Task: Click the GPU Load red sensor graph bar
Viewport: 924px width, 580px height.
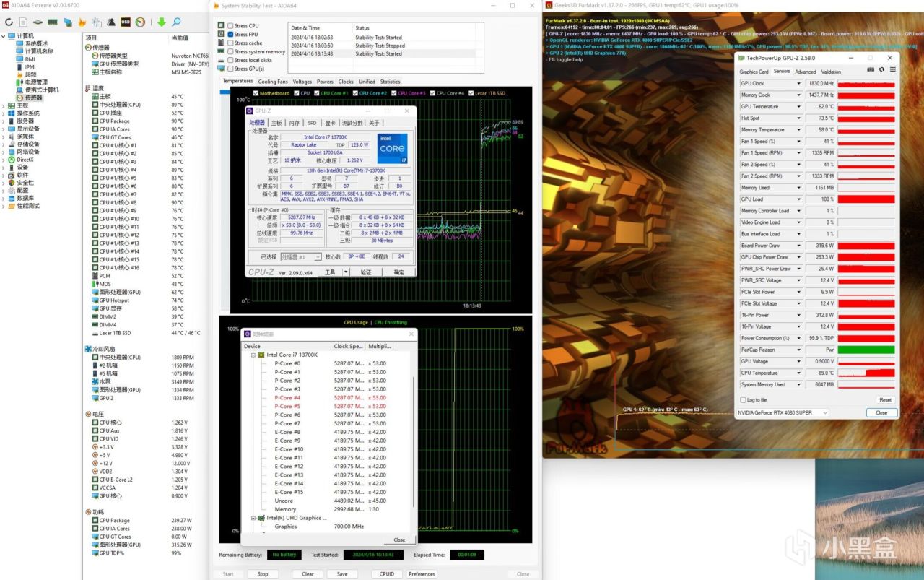Action: [x=866, y=199]
